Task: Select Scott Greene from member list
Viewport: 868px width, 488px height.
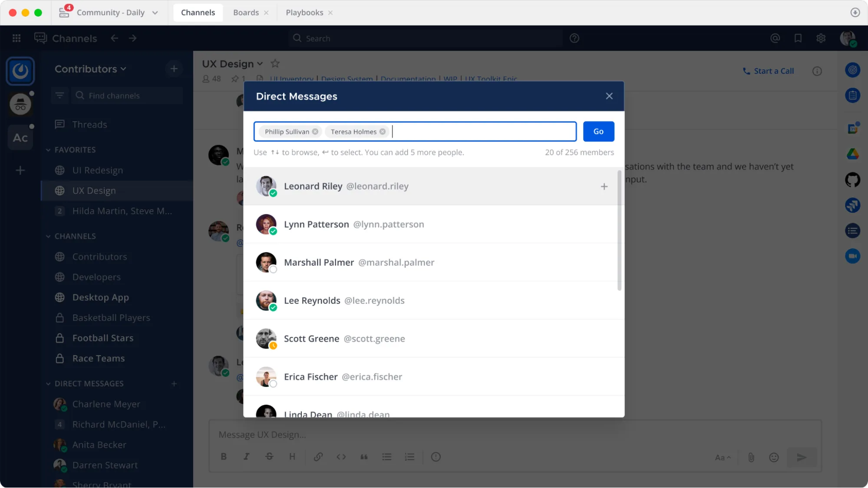Action: click(x=434, y=339)
